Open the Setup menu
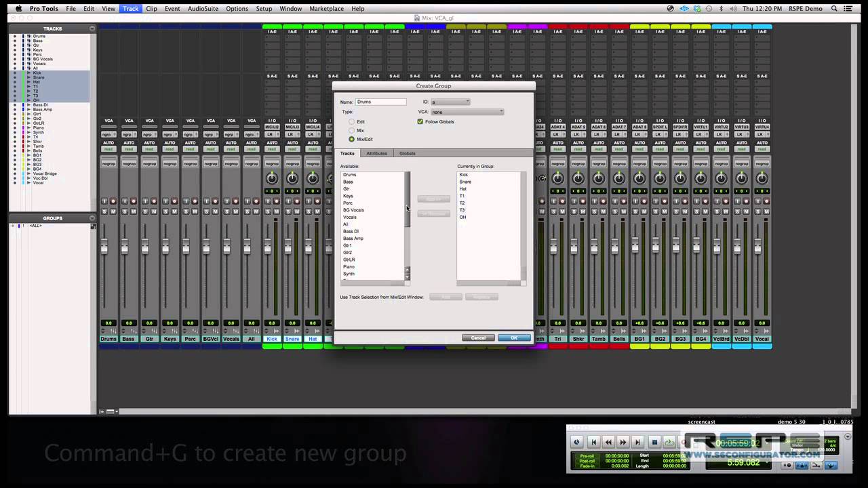 pyautogui.click(x=264, y=8)
